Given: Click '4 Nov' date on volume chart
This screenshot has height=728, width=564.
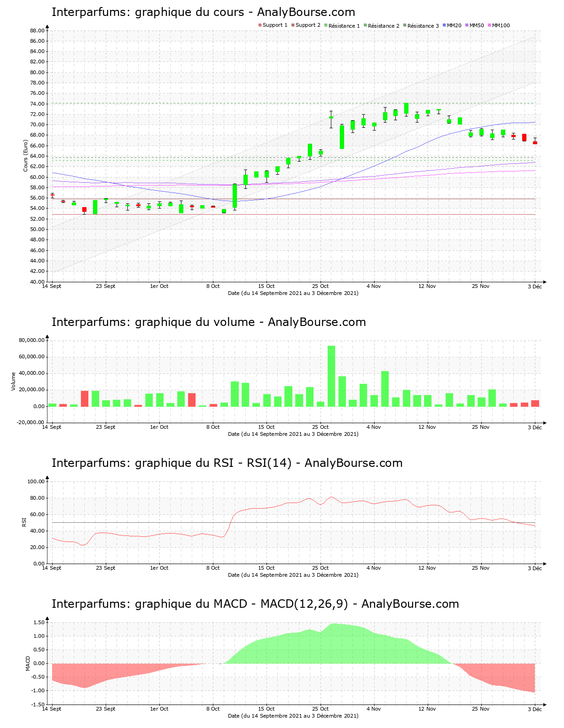Looking at the screenshot, I should point(374,427).
